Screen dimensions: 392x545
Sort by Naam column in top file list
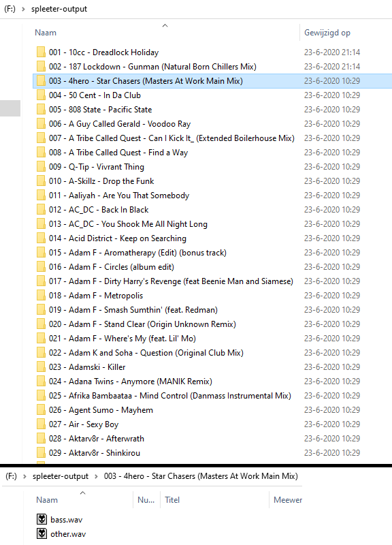coord(46,33)
